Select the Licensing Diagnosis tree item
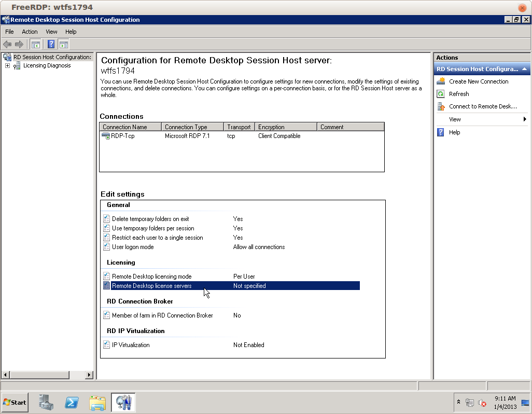 (47, 65)
